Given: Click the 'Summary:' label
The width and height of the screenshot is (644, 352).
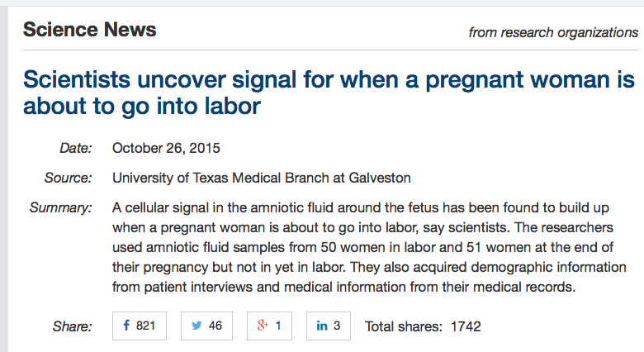Looking at the screenshot, I should (x=61, y=207).
